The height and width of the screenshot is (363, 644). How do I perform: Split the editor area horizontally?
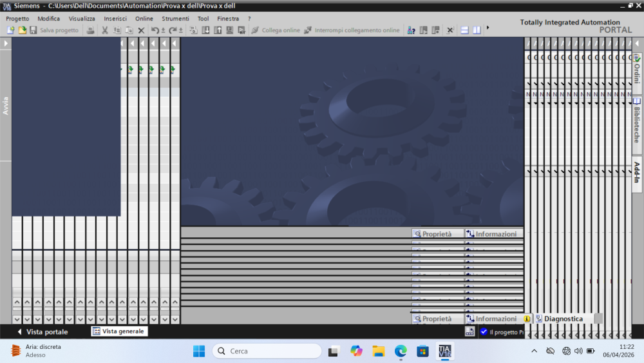tap(464, 30)
